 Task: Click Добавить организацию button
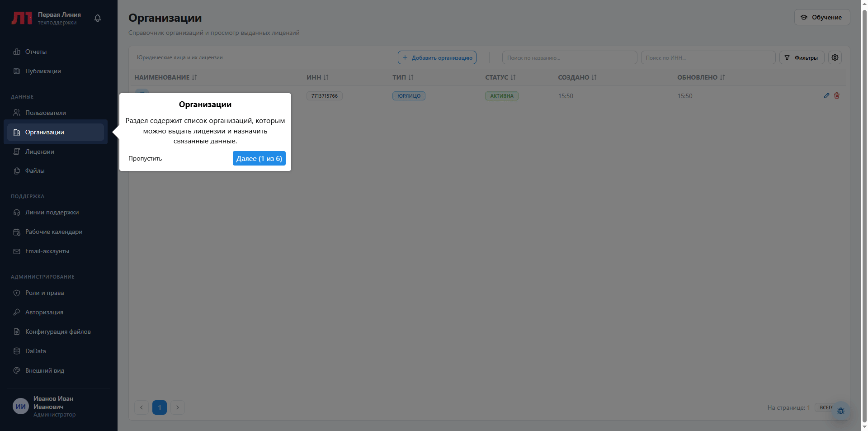click(437, 57)
